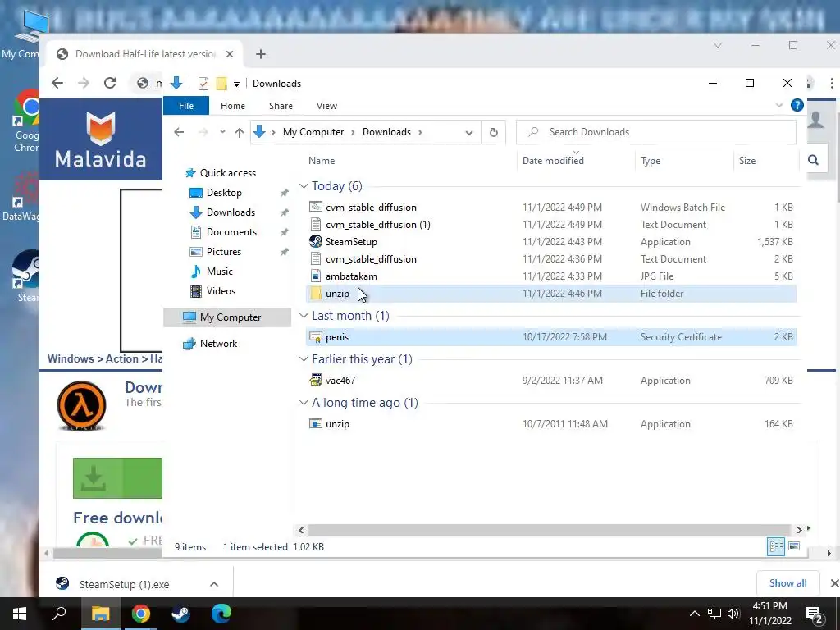Open the Windows Start menu
Screen dimensions: 840x630
pos(20,614)
